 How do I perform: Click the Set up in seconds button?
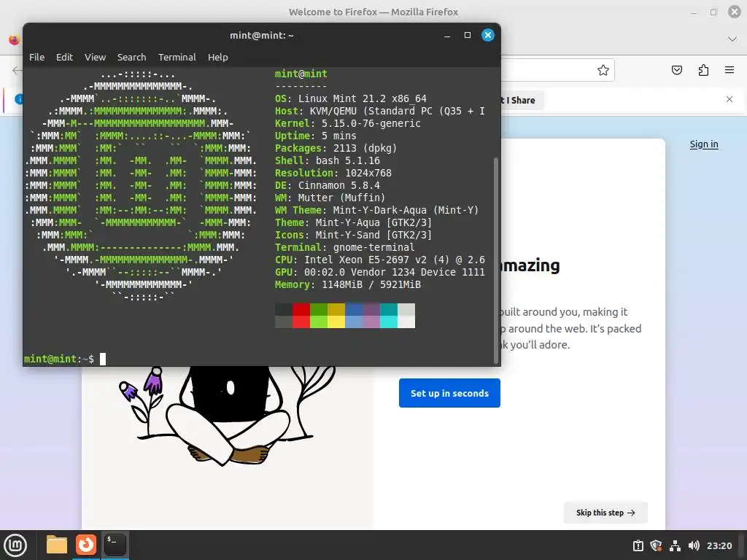(449, 393)
